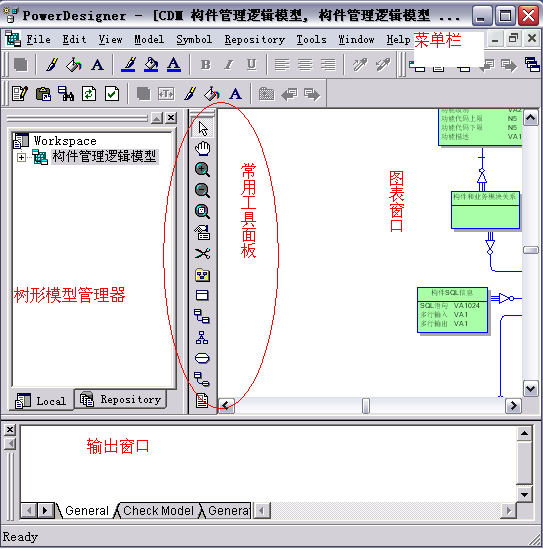The width and height of the screenshot is (543, 549).
Task: Select the 构件SQL信息 entity in diagram
Action: 452,310
